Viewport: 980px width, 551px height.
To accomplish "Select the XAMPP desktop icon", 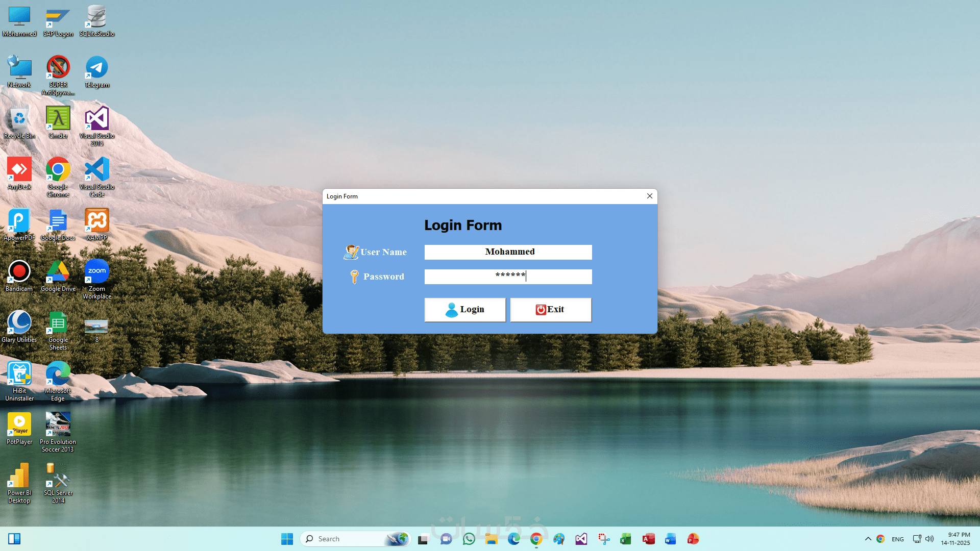I will [x=97, y=224].
